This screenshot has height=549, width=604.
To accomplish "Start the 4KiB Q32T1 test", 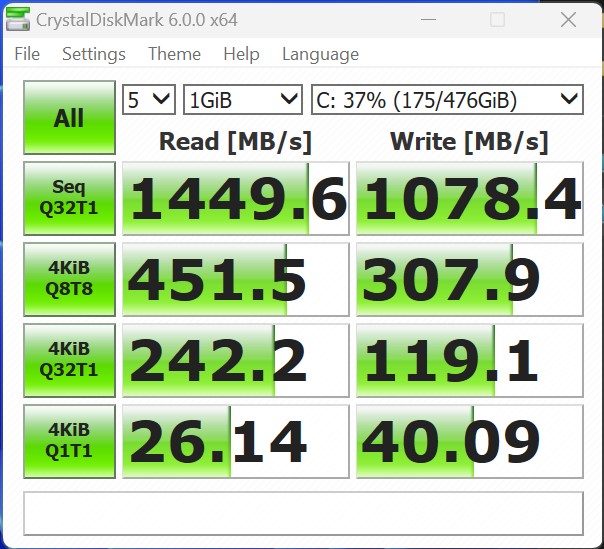I will tap(69, 360).
